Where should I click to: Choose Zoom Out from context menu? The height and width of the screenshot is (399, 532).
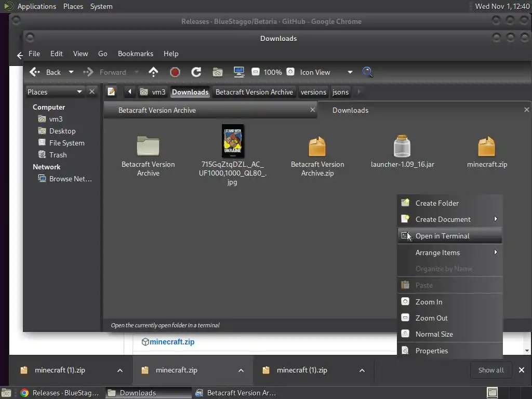click(449, 318)
